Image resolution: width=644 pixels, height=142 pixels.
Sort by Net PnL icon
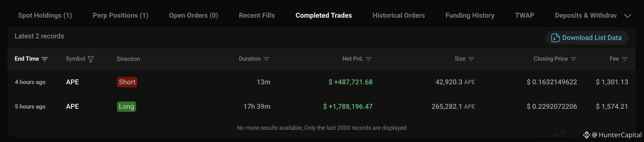click(x=369, y=59)
